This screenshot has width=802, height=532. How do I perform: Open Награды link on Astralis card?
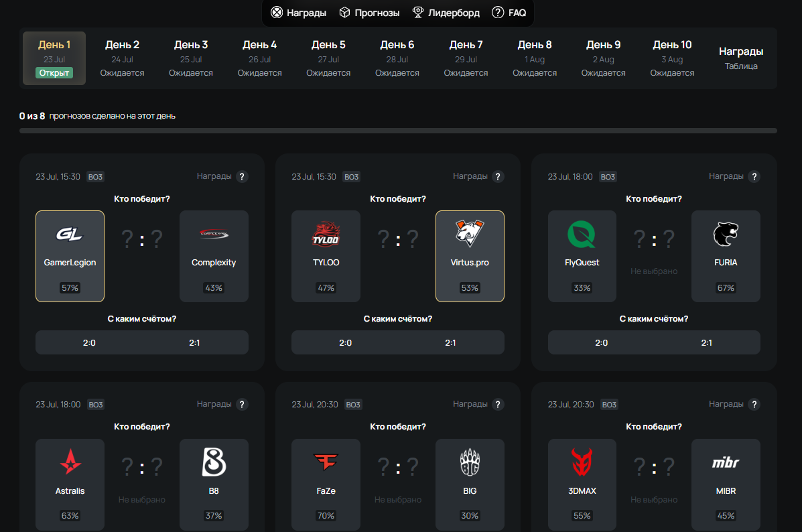pos(214,403)
